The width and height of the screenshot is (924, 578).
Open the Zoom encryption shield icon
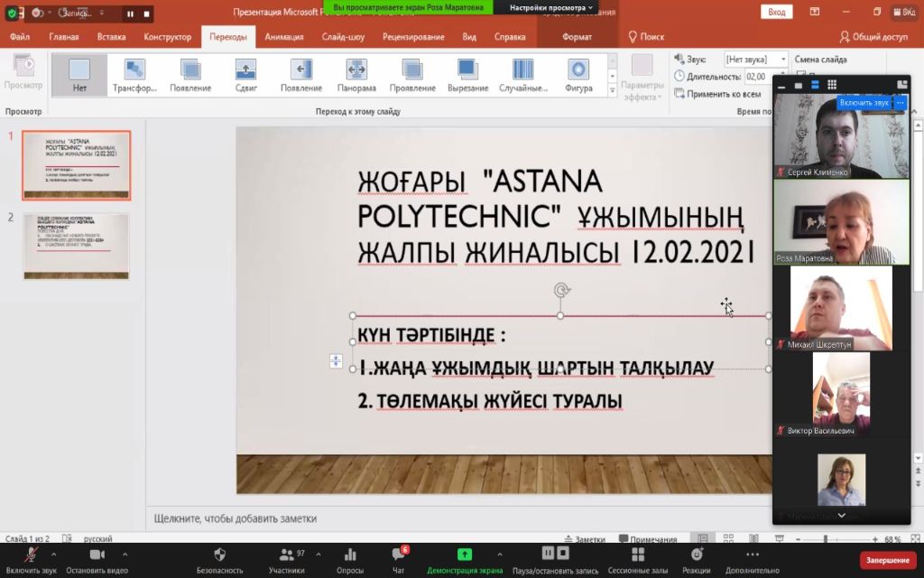coord(12,13)
